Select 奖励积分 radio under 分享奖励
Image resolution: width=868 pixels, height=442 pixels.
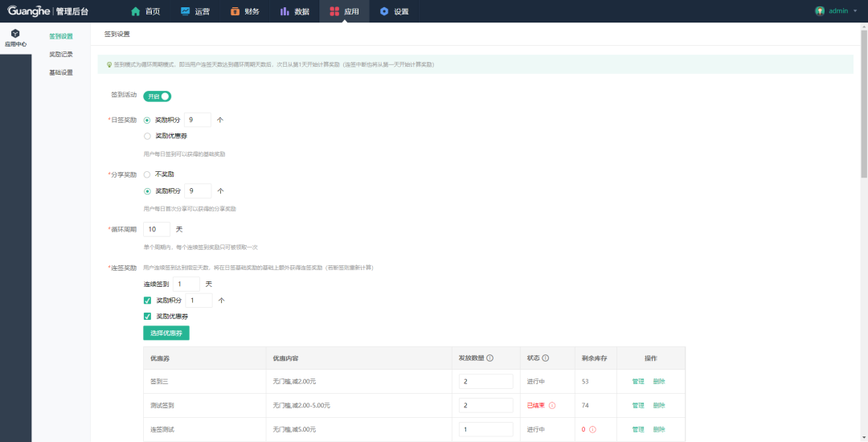(x=147, y=191)
